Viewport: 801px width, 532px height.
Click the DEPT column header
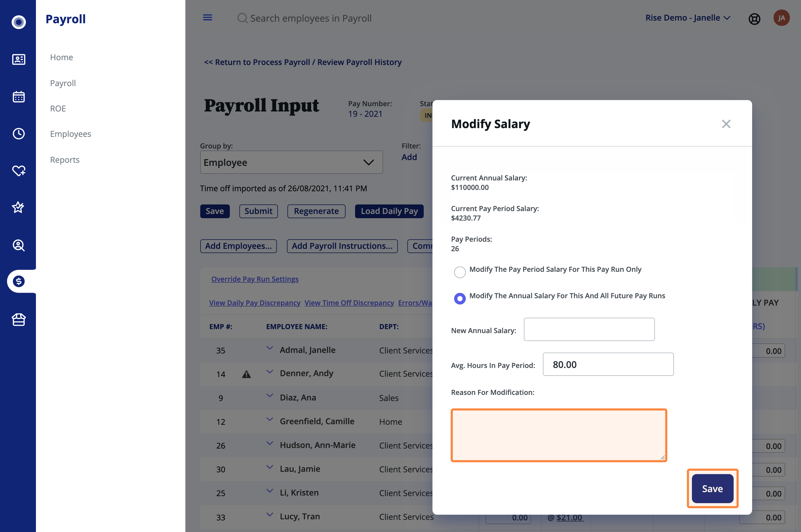389,326
